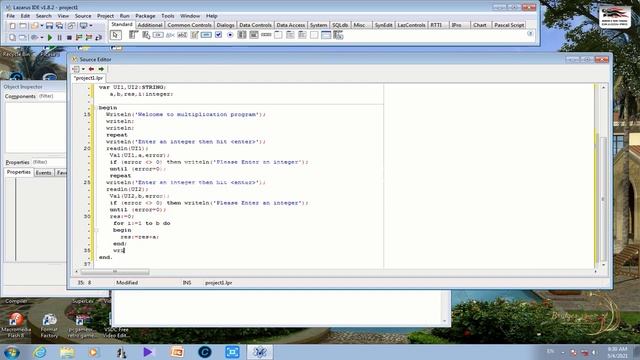Switch to the Dialogs palette tab

point(225,25)
